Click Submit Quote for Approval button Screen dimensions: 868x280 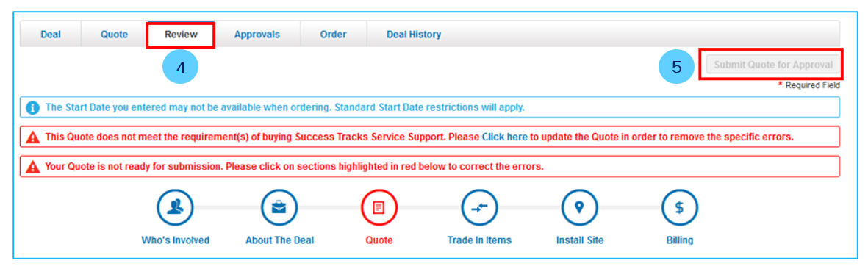[772, 65]
